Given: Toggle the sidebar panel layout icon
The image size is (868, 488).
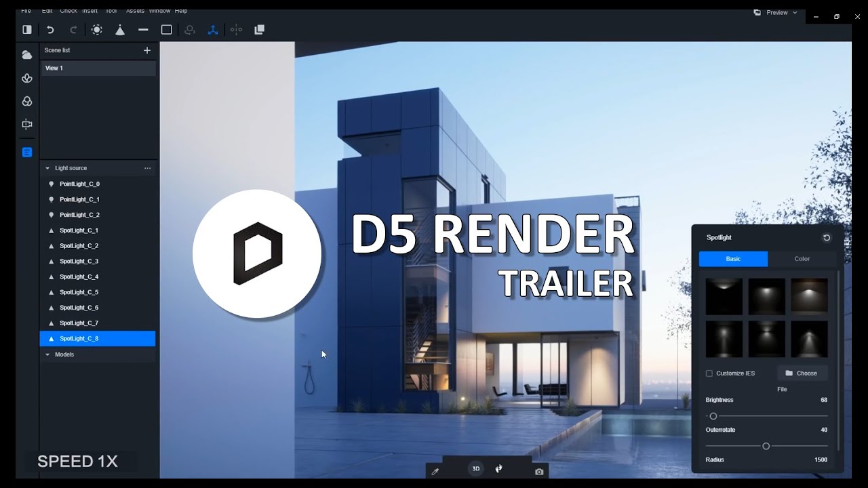Looking at the screenshot, I should [27, 30].
